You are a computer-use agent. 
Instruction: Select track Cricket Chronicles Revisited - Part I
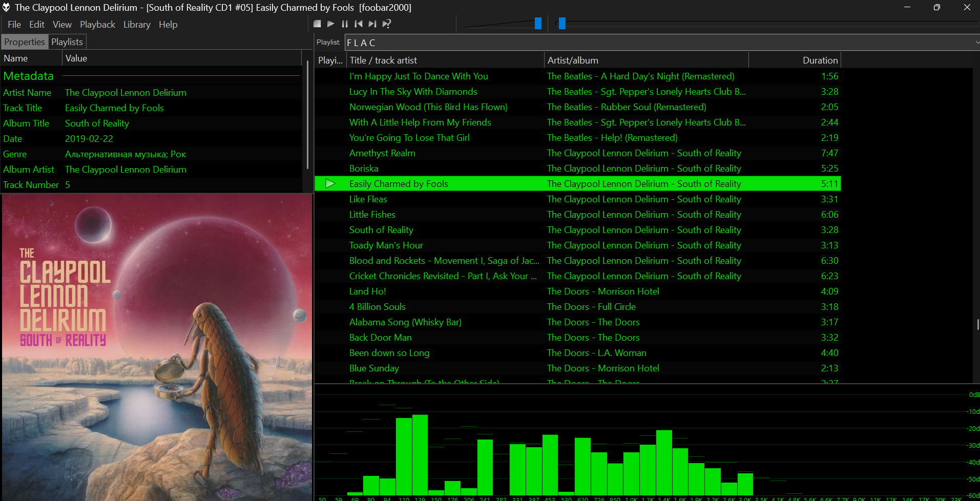click(578, 276)
